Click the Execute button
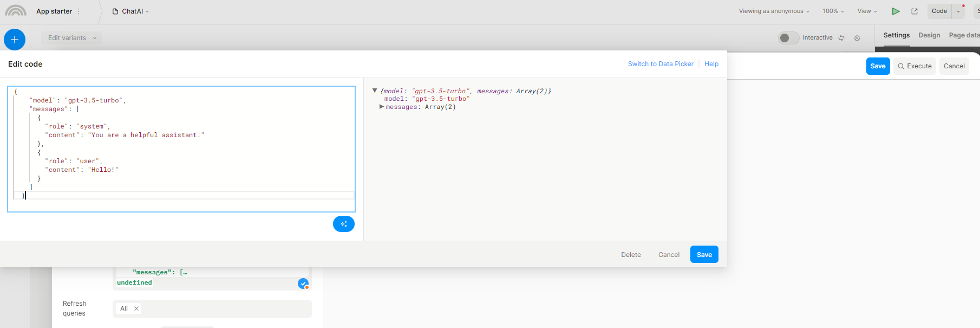 click(x=914, y=66)
